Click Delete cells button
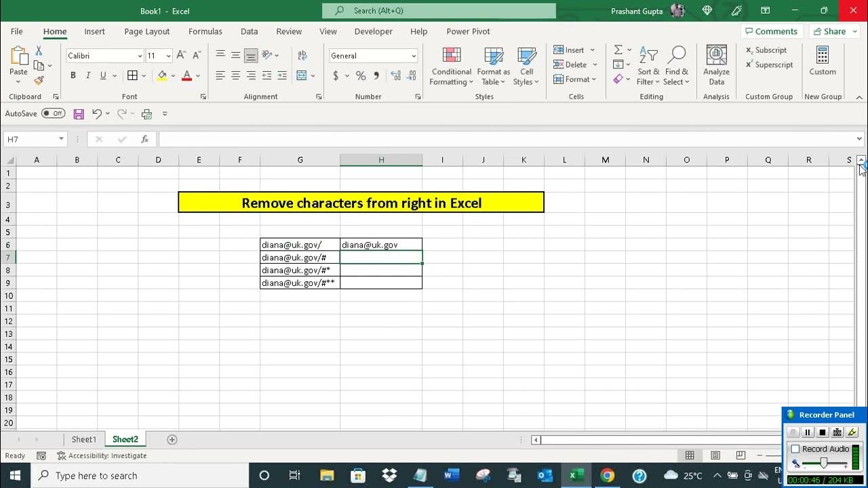 [575, 65]
